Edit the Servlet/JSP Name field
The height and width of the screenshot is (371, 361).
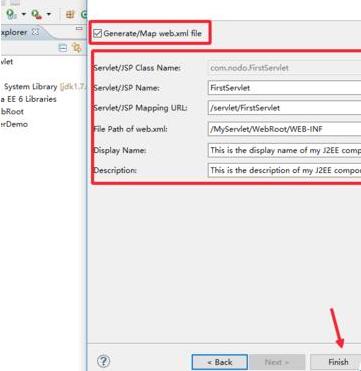click(284, 88)
